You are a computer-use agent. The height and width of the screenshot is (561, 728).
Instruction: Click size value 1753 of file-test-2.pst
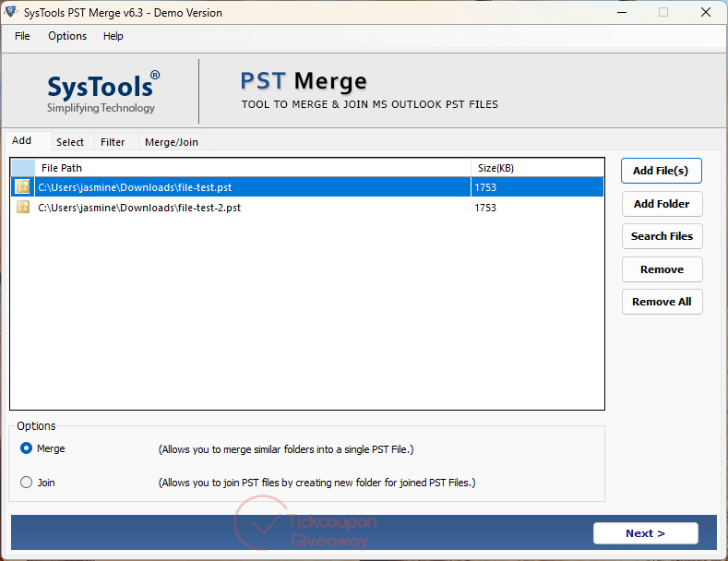pos(485,208)
